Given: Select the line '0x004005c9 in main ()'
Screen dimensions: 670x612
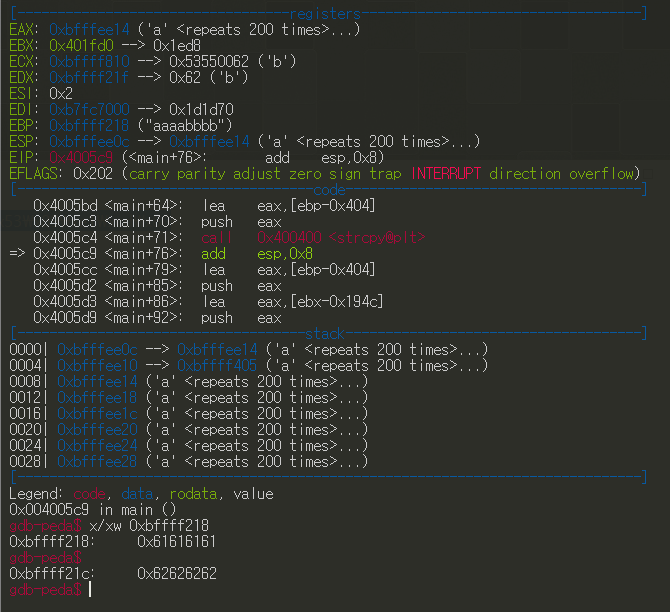Looking at the screenshot, I should tap(93, 509).
